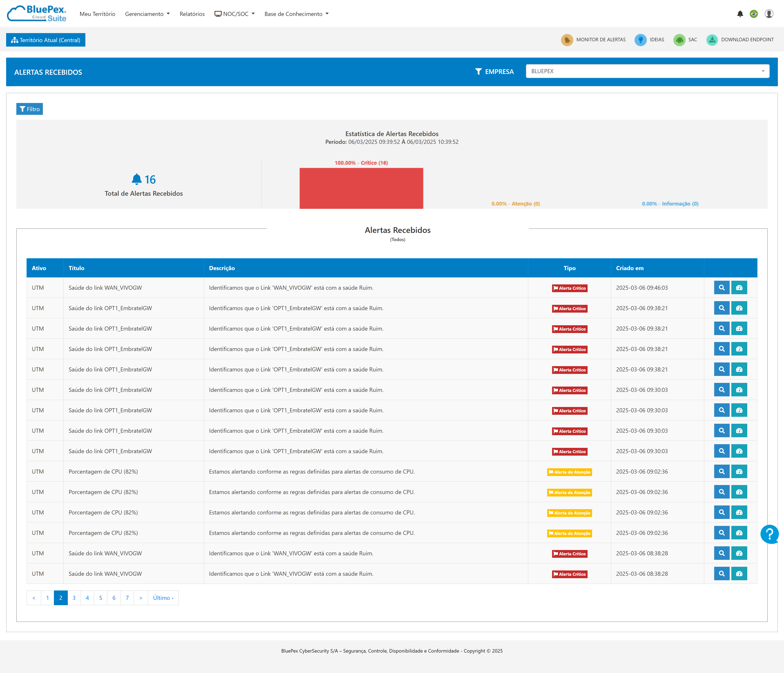Screen dimensions: 784x673
Task: Open the Empresa BLUEPEX combo box
Action: click(x=647, y=71)
